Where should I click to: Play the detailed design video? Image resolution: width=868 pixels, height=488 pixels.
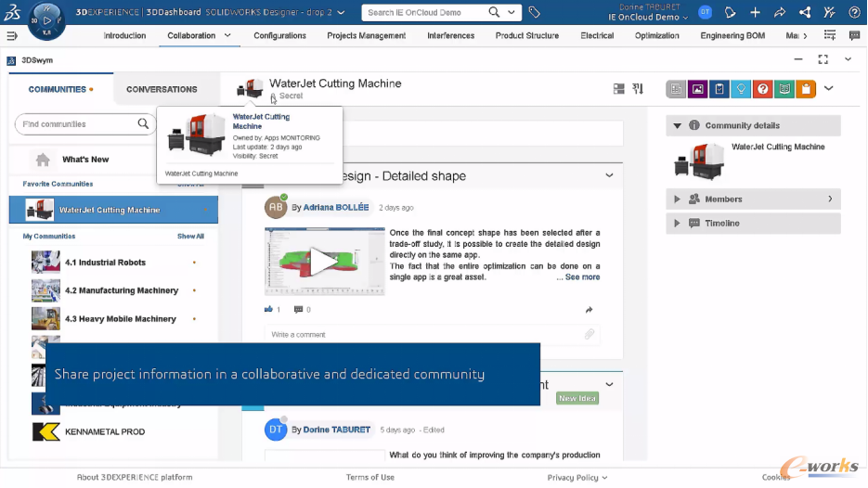[324, 261]
